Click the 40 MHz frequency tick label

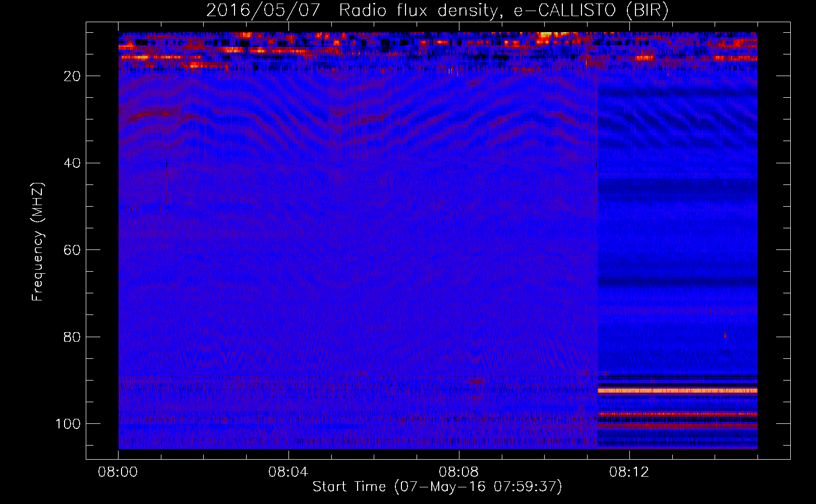tap(72, 163)
